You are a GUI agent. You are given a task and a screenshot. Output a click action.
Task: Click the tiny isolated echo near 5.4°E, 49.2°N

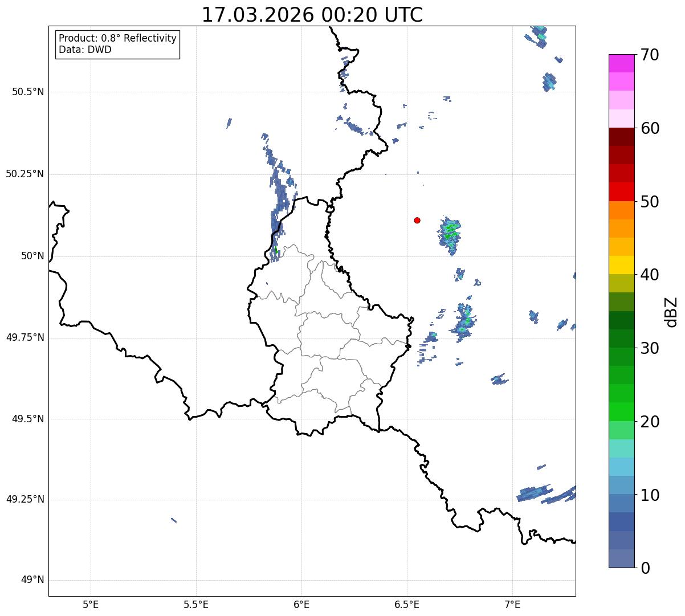click(x=174, y=520)
